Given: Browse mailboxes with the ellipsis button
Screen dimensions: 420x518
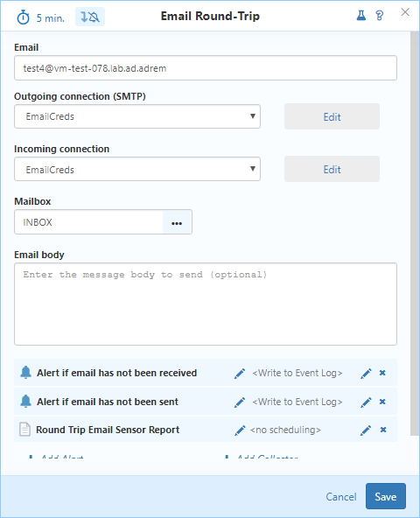Looking at the screenshot, I should 177,222.
